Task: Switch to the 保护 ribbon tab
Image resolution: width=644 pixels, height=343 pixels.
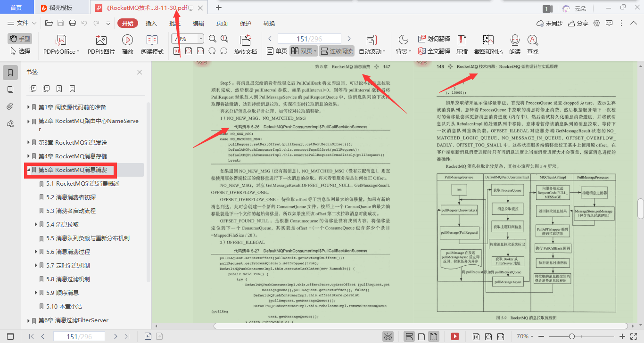Action: pos(246,23)
